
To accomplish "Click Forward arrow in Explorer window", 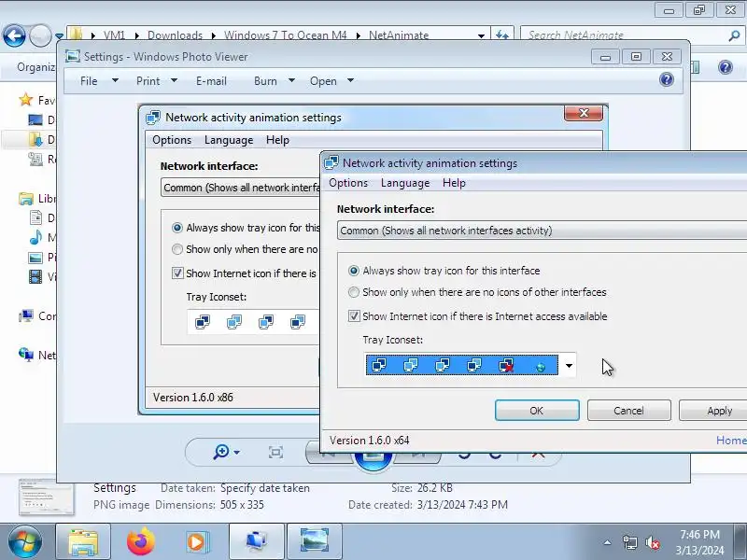I will coord(40,35).
